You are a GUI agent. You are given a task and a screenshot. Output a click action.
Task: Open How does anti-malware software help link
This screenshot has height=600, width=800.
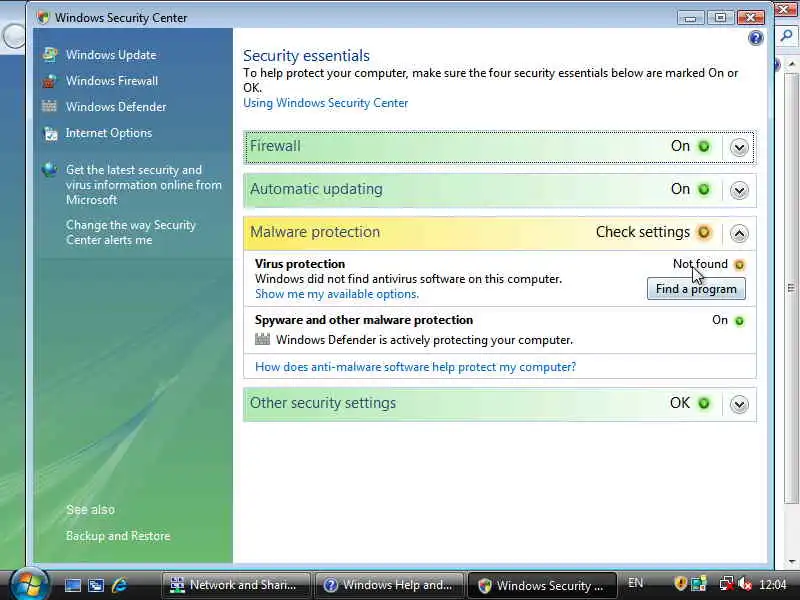point(415,367)
